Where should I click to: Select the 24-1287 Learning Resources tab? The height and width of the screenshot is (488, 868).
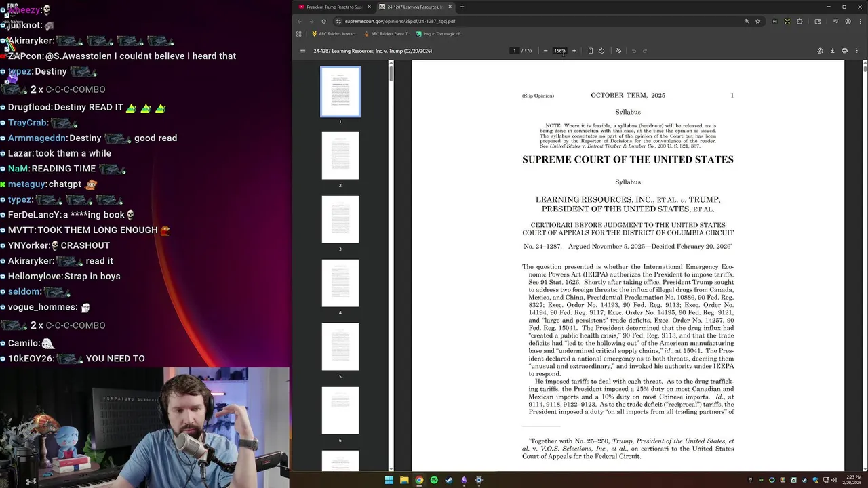tap(414, 7)
